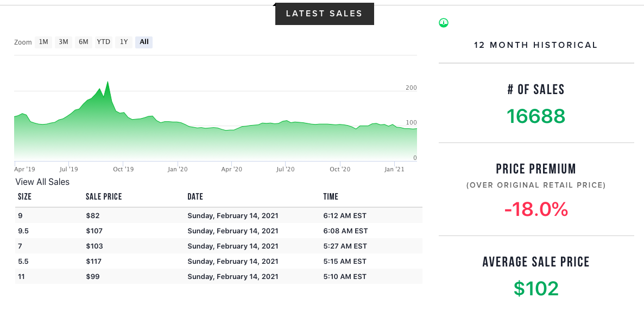Click the Jan '20 label on chart axis
644x310 pixels.
point(178,170)
